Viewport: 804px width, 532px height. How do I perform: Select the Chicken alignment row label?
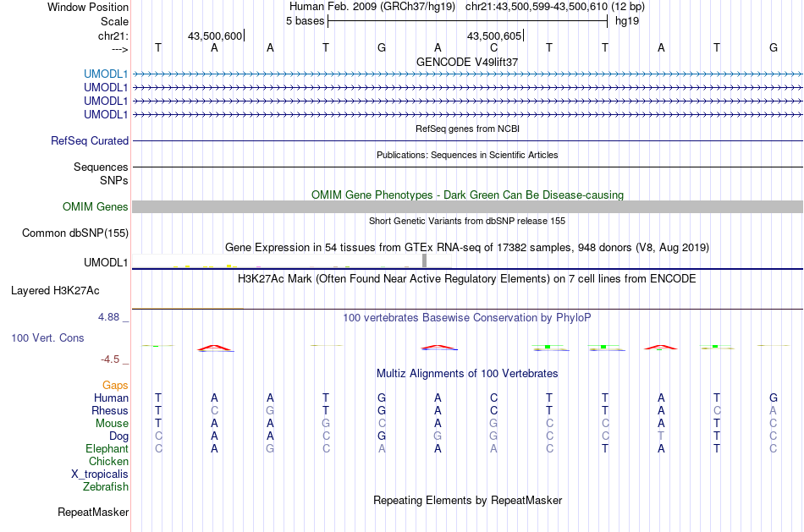[x=108, y=461]
